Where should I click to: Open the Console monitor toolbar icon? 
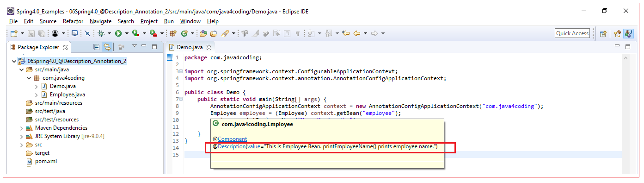coord(74,33)
